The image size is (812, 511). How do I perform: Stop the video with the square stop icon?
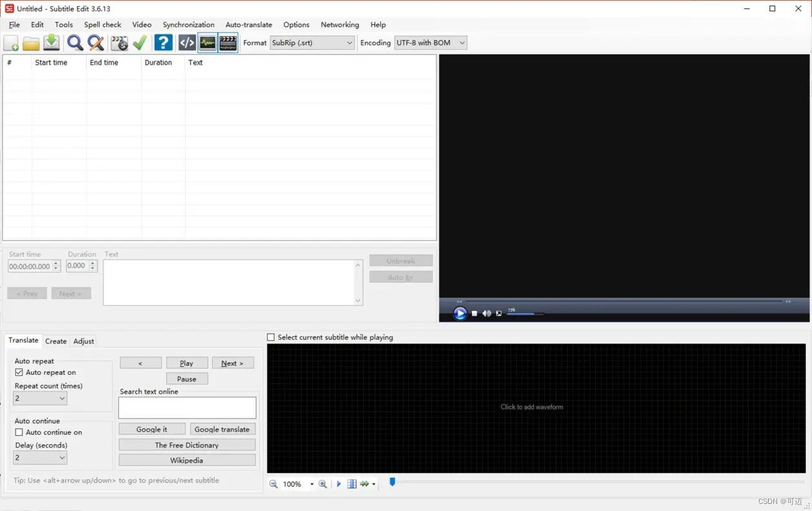(475, 313)
